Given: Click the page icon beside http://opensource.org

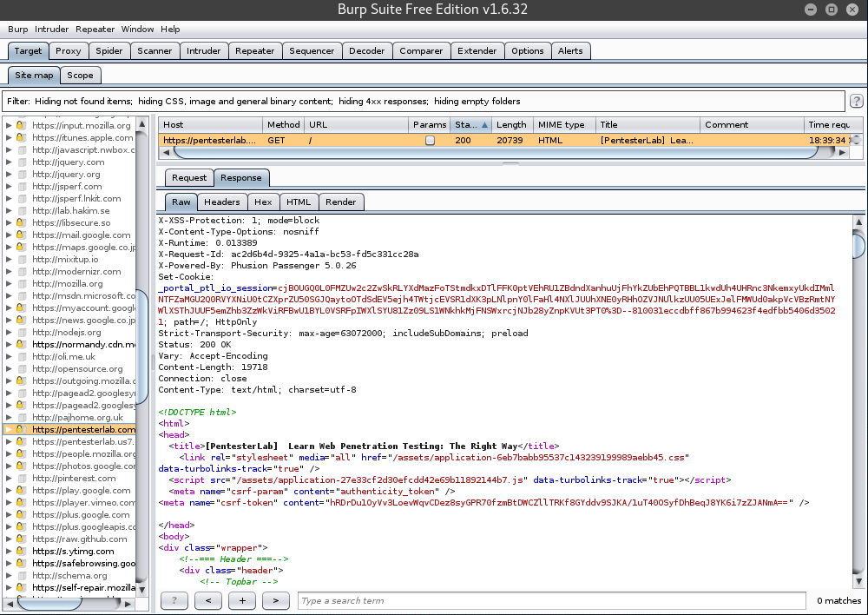Looking at the screenshot, I should 23,368.
